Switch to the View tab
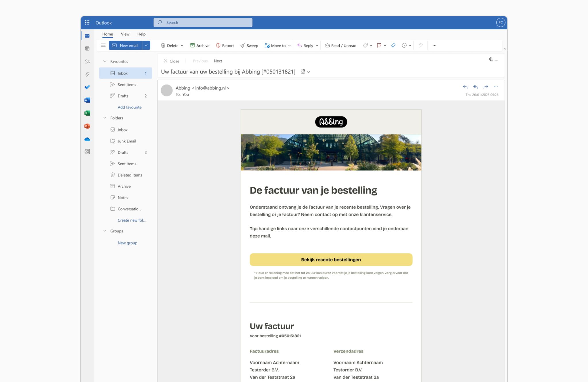Screen dimensions: 588x382 (125, 34)
